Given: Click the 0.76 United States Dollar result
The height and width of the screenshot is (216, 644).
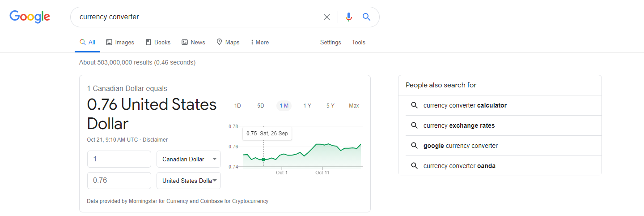Looking at the screenshot, I should pos(152,114).
